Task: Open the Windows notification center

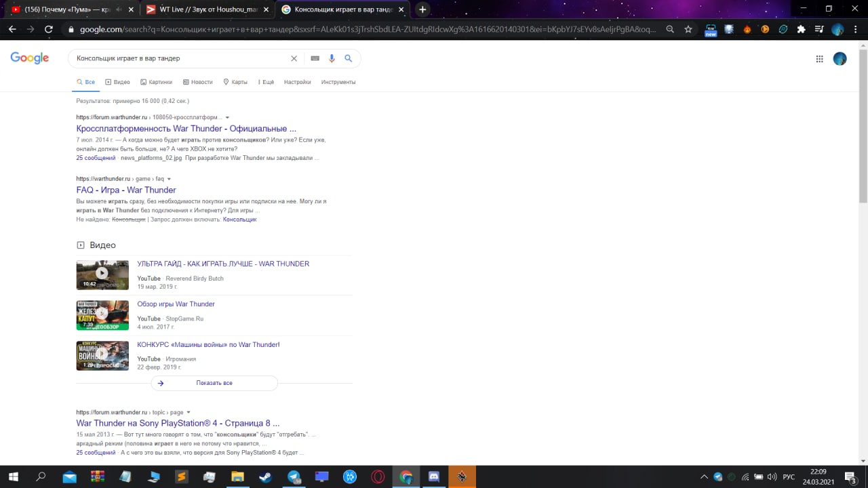Action: [x=850, y=477]
